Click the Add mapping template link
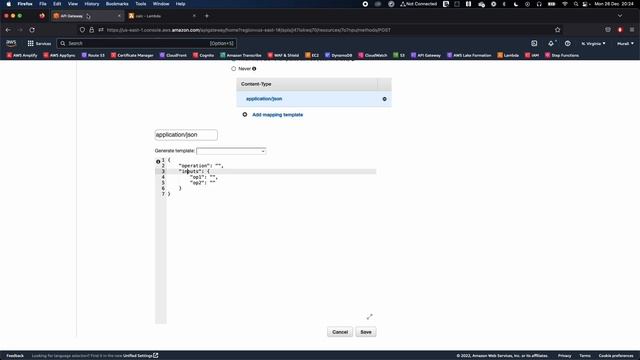The image size is (640, 360). (x=278, y=115)
